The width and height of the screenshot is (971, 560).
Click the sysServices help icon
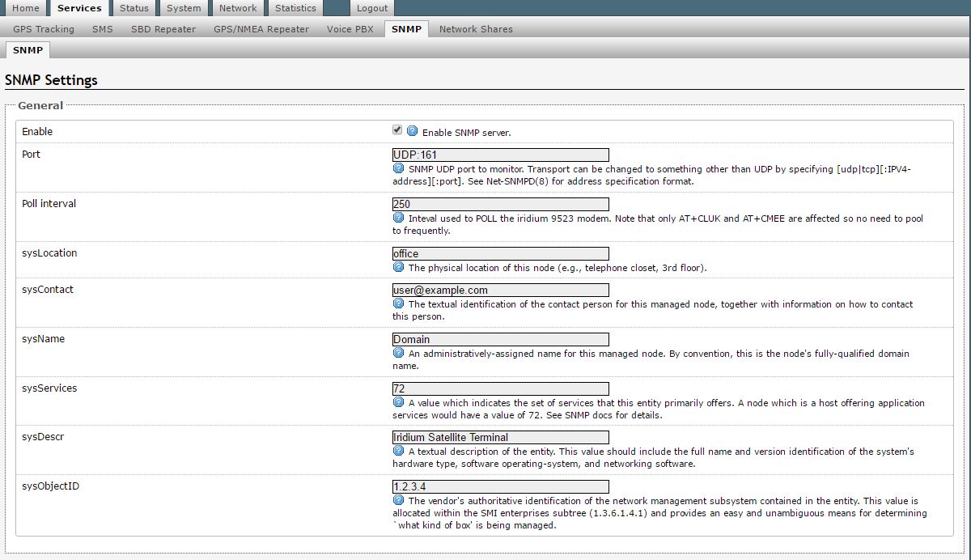398,403
